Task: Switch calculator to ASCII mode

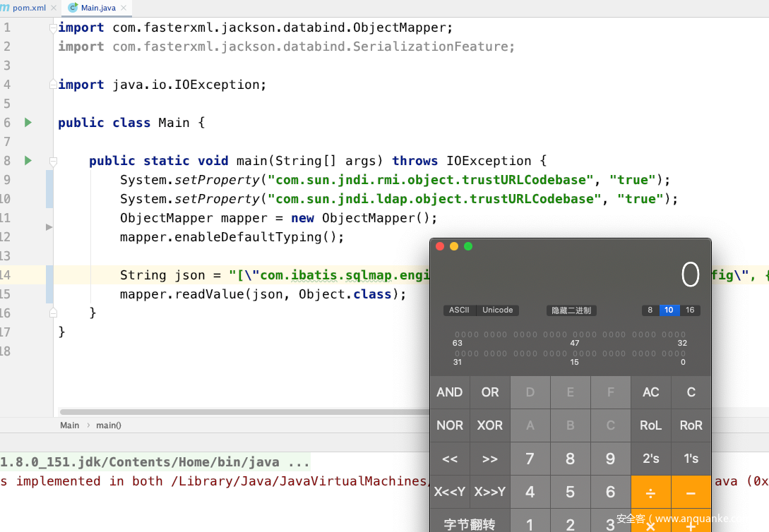Action: click(459, 310)
